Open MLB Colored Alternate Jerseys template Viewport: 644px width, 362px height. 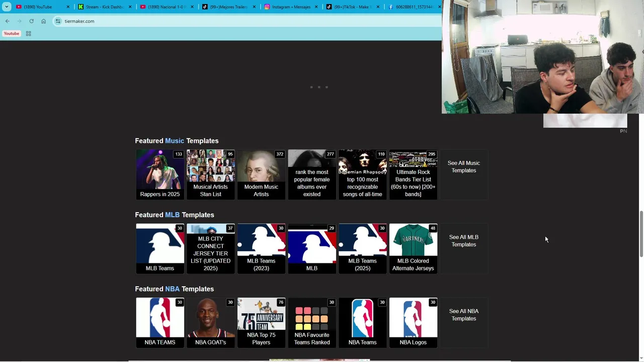413,248
